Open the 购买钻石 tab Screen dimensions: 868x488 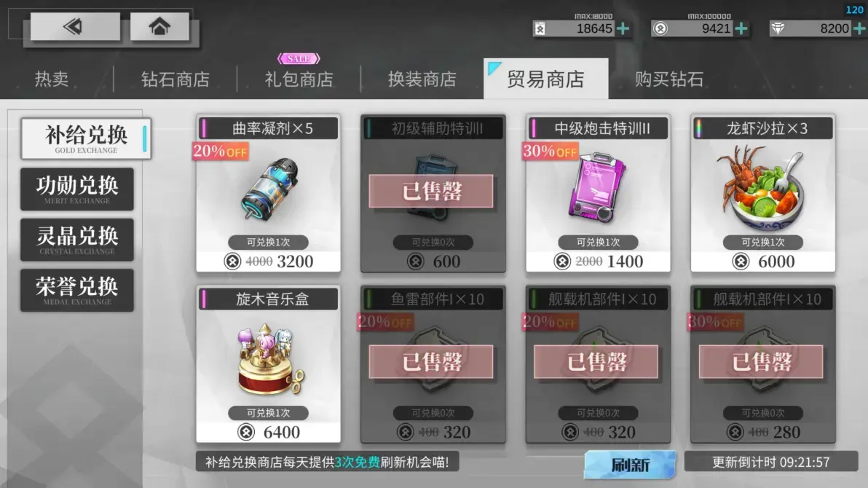pyautogui.click(x=669, y=79)
